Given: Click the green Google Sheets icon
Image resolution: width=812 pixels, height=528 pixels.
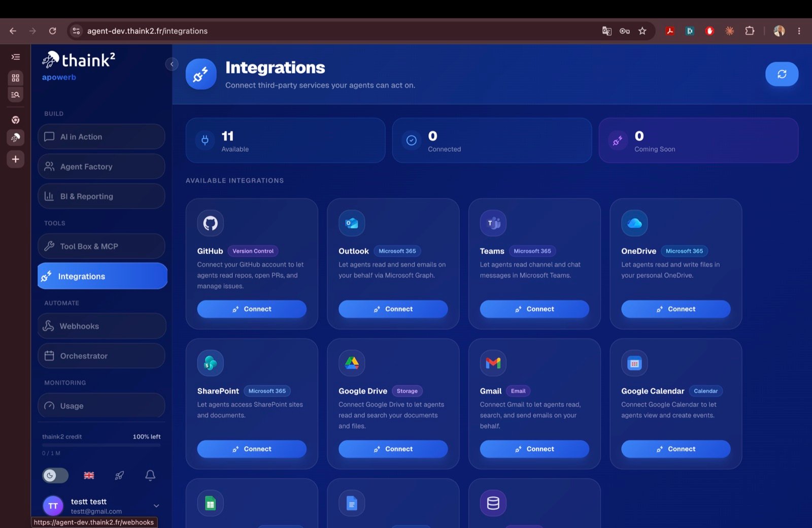Looking at the screenshot, I should coord(210,503).
